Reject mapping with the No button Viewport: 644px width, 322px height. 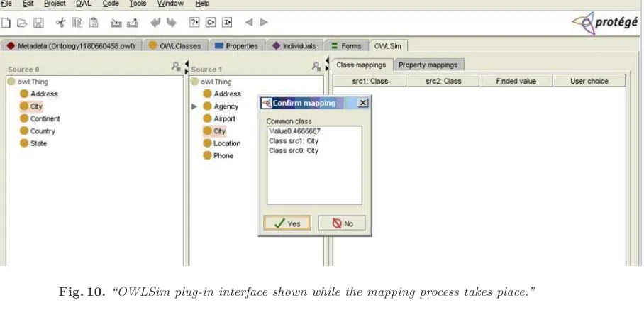coord(342,223)
